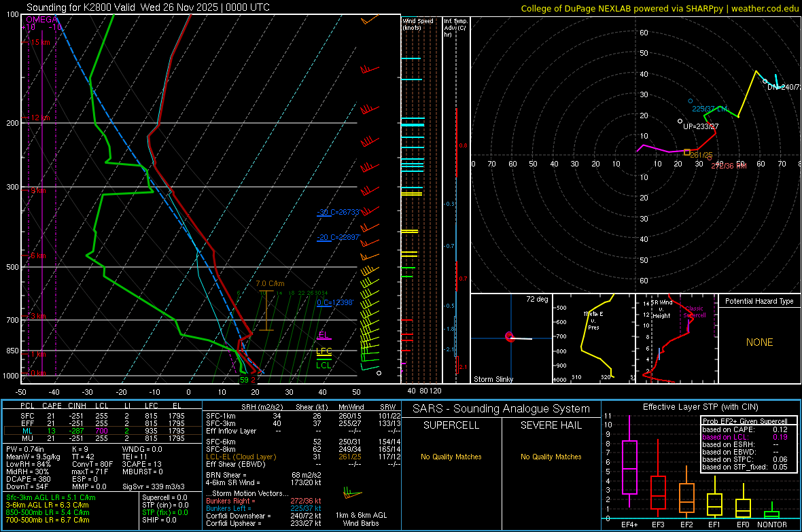802x532 pixels.
Task: Select the SFC parcel row
Action: 103,416
